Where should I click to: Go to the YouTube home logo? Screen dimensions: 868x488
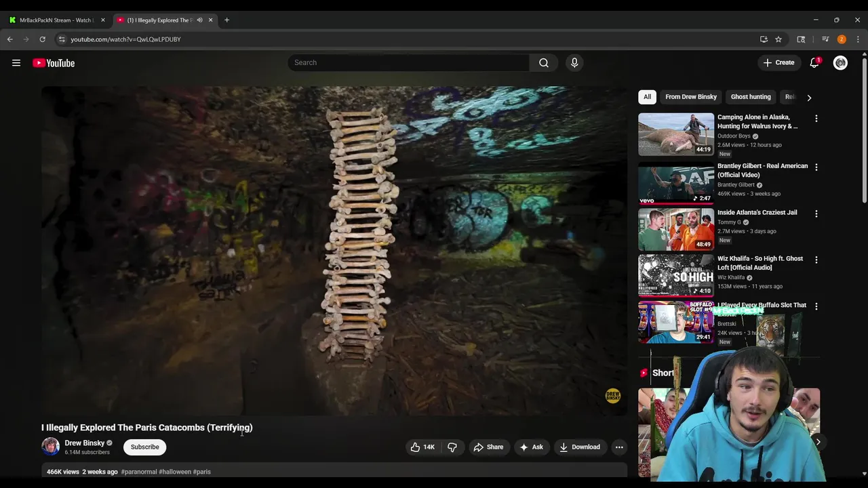54,63
